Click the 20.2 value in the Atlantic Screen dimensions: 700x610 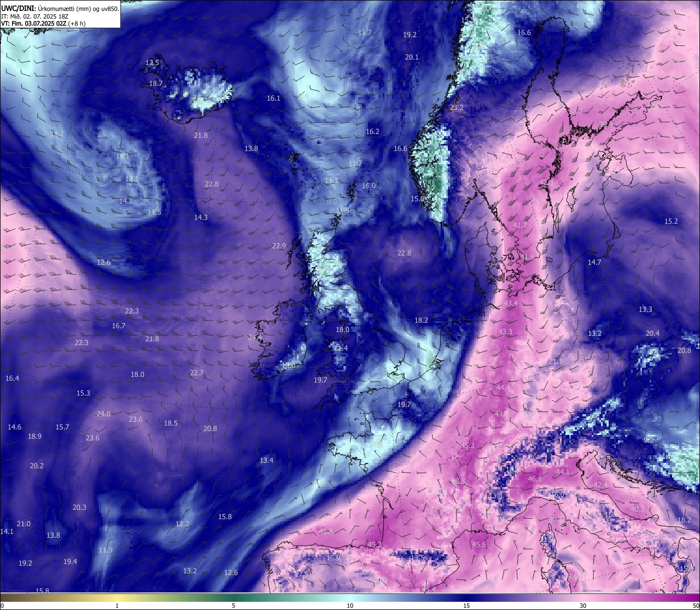(37, 466)
